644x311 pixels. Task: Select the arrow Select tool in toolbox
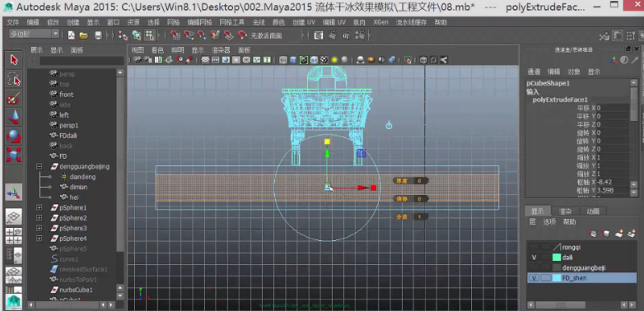[x=14, y=60]
